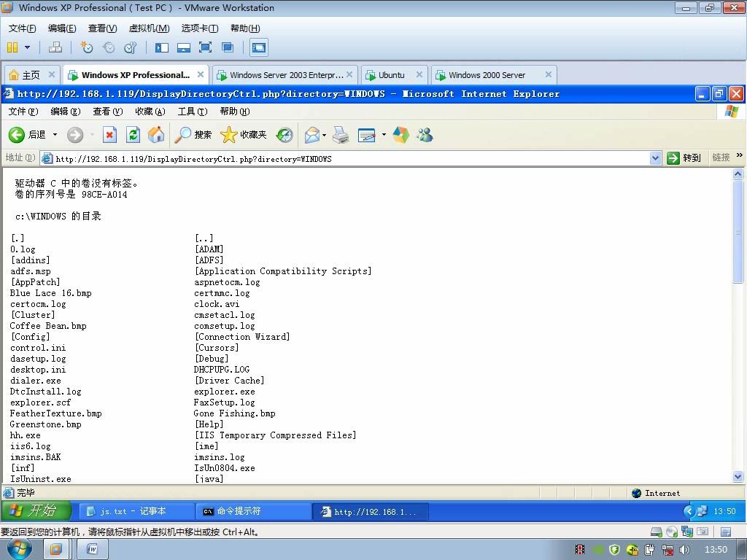Open IE 收藏夹 favorites button

(244, 135)
